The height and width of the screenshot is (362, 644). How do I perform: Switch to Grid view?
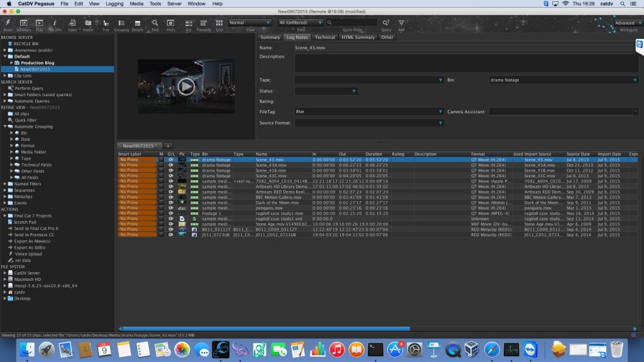click(x=220, y=23)
